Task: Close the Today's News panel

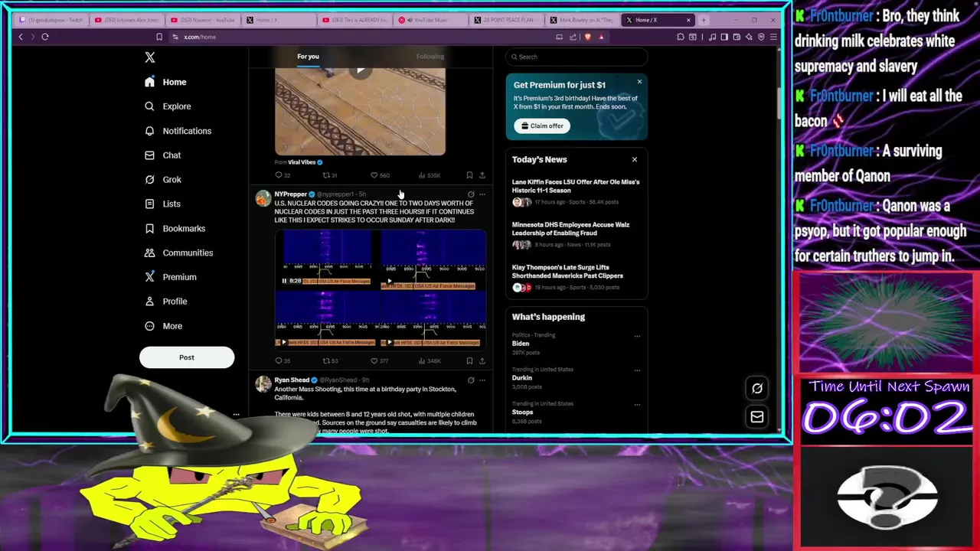Action: coord(634,159)
